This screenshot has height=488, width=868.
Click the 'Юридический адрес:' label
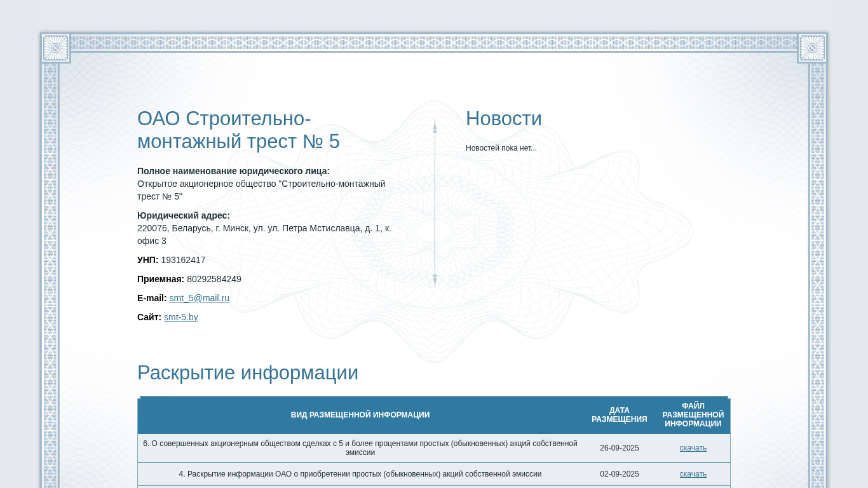(184, 215)
